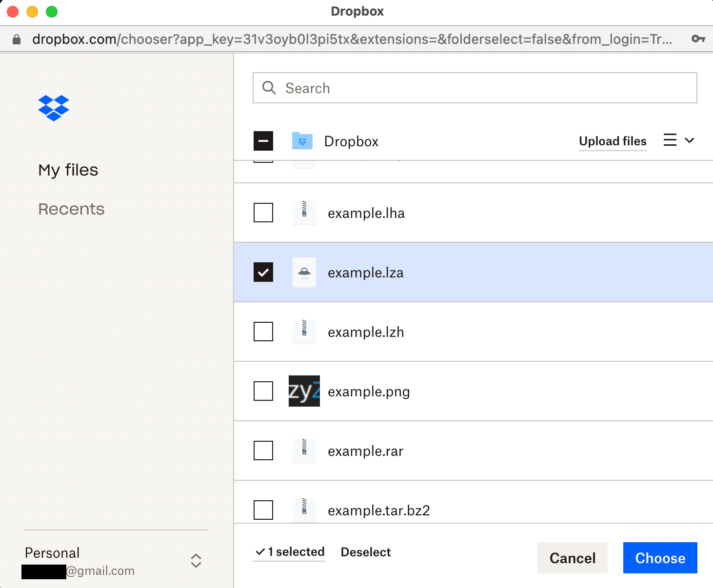Screen dimensions: 713x588
Task: Click the example.lza file icon
Action: click(x=304, y=272)
